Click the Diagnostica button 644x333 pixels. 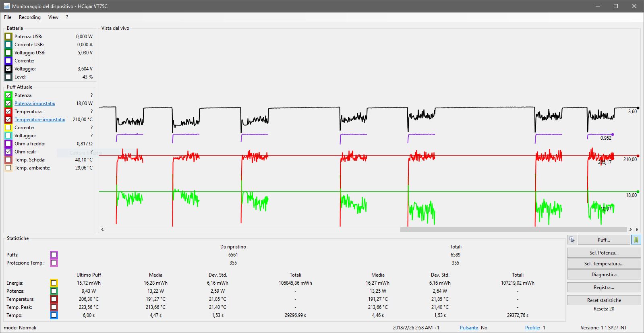(x=604, y=275)
